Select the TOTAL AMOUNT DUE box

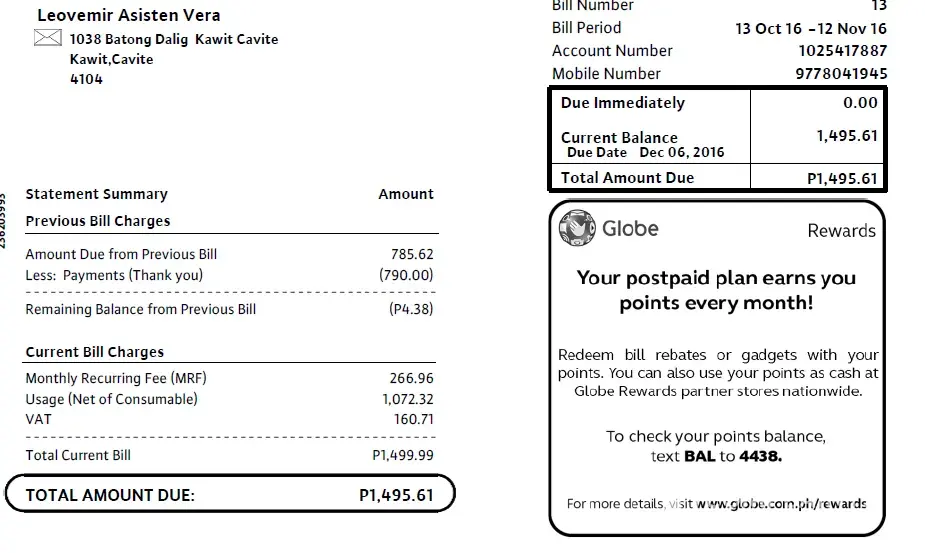coord(230,494)
